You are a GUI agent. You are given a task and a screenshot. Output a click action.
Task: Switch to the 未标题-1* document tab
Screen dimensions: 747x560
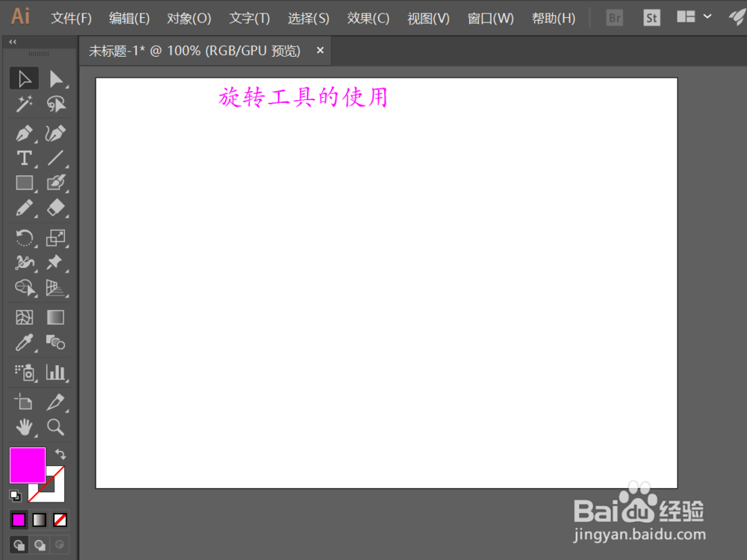pos(194,51)
